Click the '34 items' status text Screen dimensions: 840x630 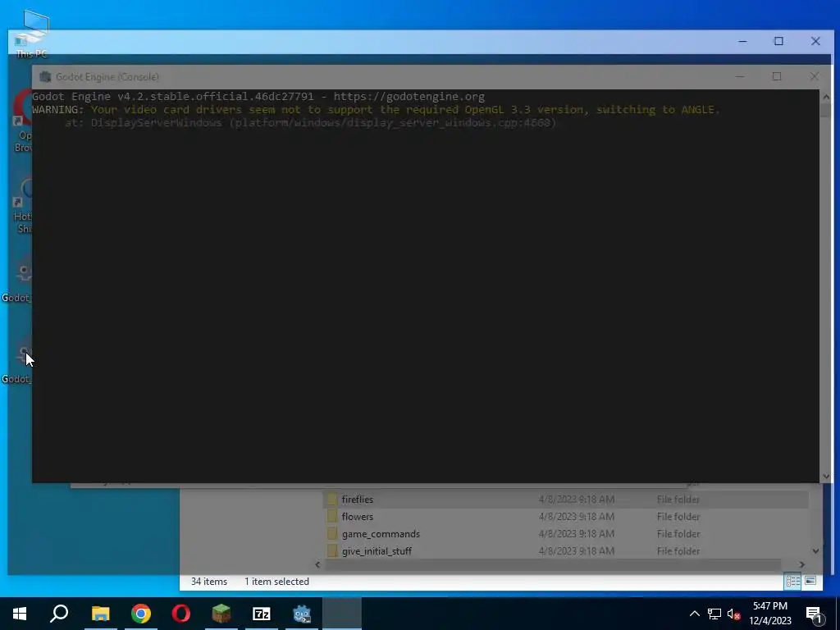click(209, 582)
